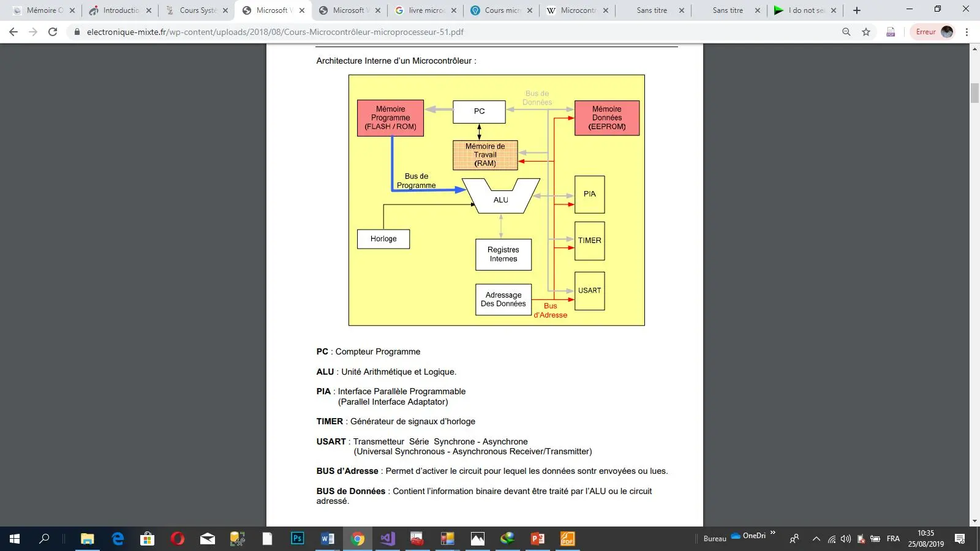Screen dimensions: 980x551
Task: Adjust volume via the speaker slider
Action: 846,539
